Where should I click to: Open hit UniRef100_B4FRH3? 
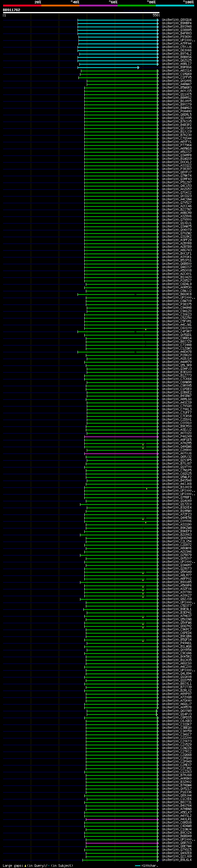pos(176,33)
